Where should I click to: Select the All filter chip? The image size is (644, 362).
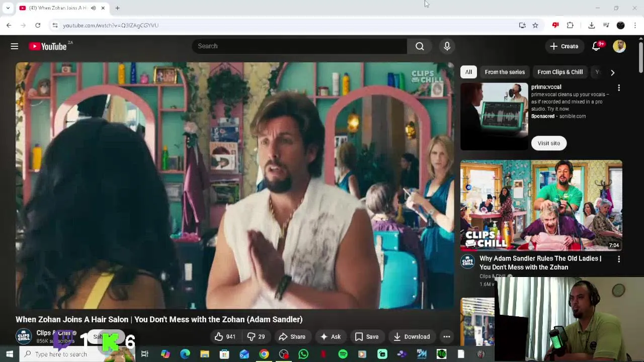click(468, 72)
